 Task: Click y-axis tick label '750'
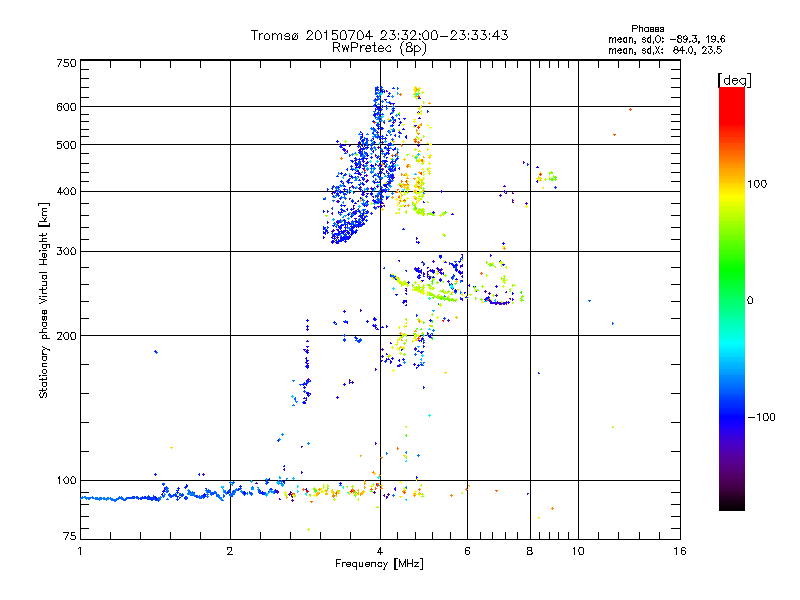66,63
